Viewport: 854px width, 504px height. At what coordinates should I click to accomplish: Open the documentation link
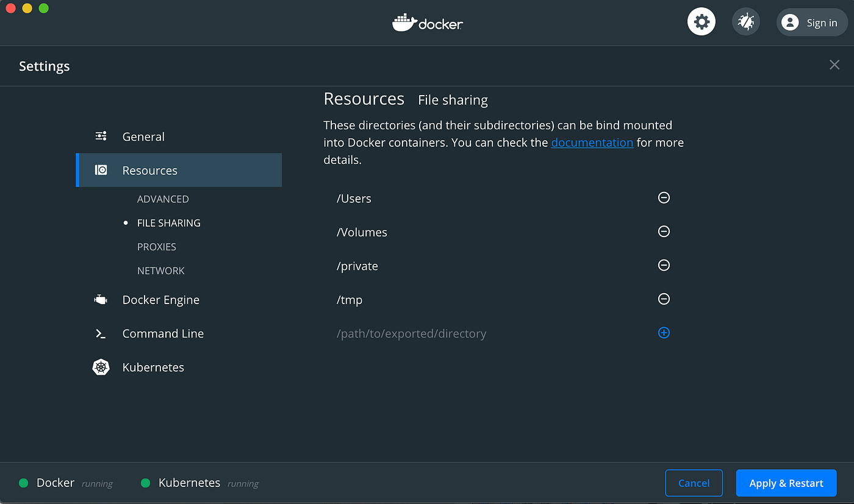(592, 143)
